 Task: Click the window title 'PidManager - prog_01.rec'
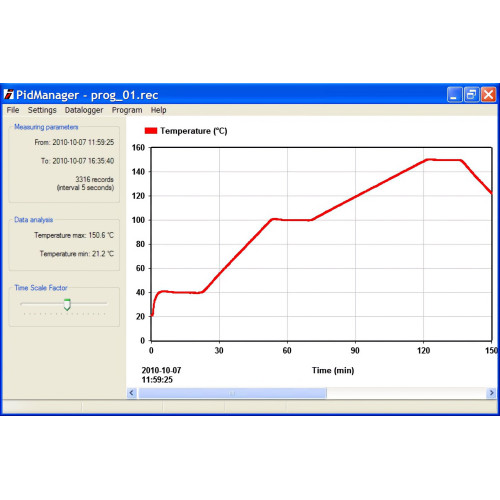pyautogui.click(x=87, y=95)
